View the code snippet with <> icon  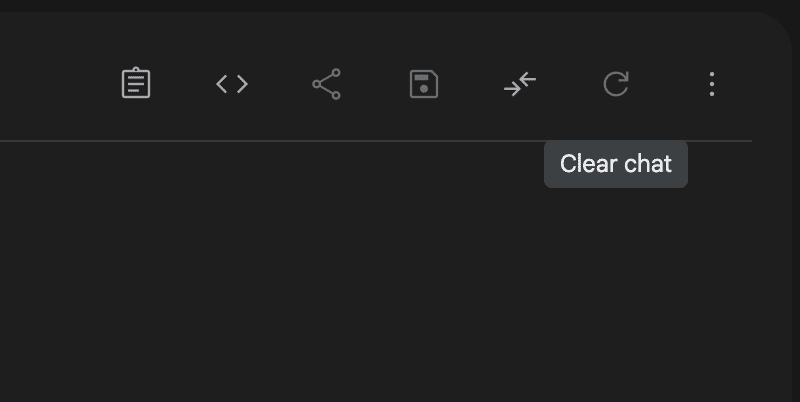click(x=232, y=84)
